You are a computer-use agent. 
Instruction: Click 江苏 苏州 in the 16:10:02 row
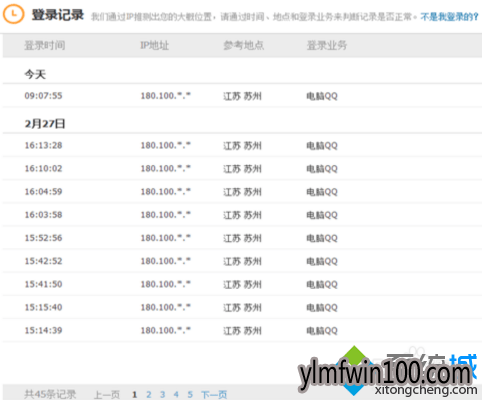242,169
